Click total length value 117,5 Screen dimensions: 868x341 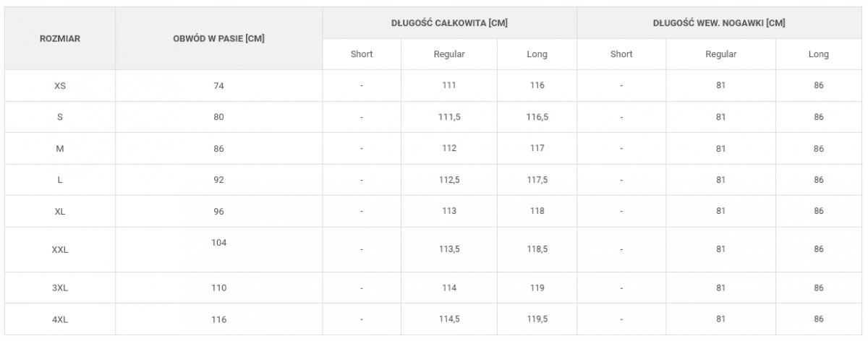click(537, 180)
